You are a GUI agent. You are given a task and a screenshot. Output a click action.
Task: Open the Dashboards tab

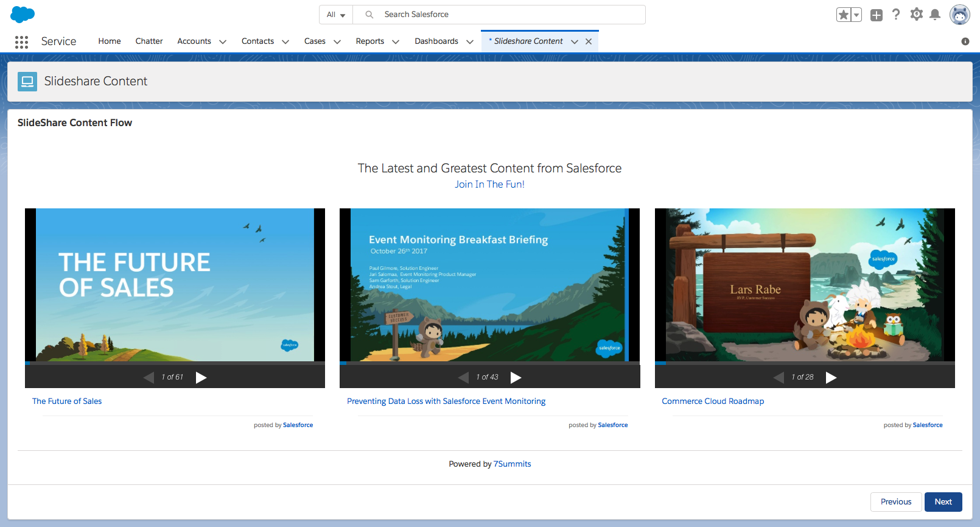[x=436, y=41]
